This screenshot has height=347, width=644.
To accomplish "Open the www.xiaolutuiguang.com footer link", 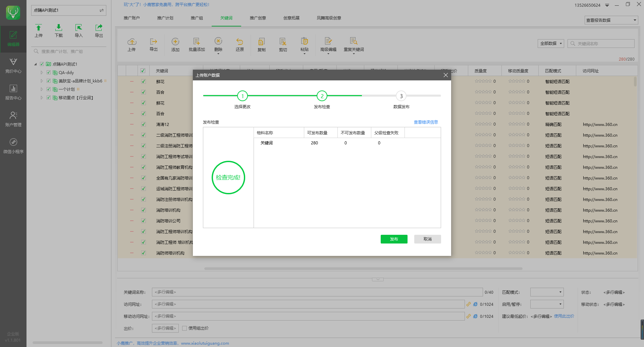I will (x=205, y=343).
